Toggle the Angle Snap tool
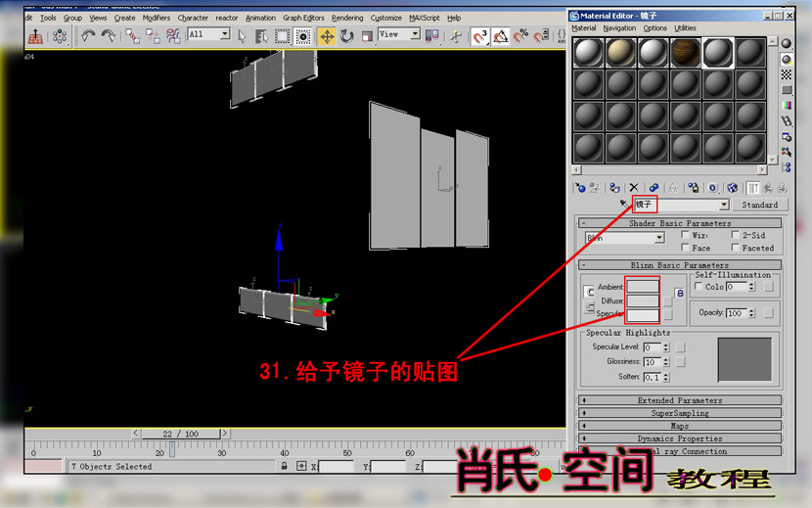The image size is (812, 508). (500, 36)
